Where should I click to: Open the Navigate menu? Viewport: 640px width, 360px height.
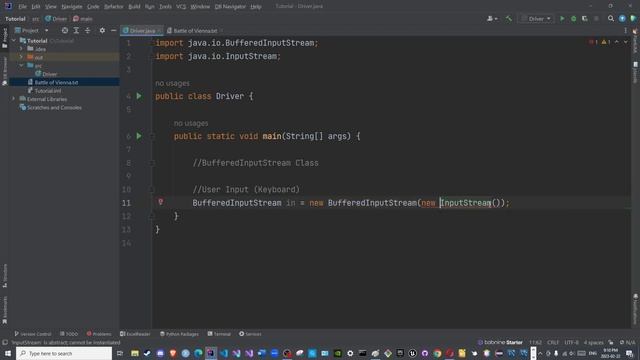(x=71, y=7)
